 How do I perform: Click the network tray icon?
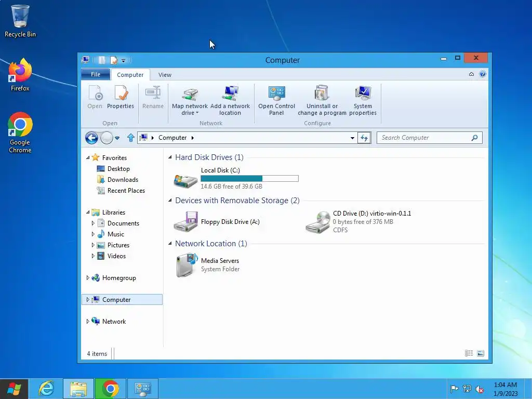467,389
